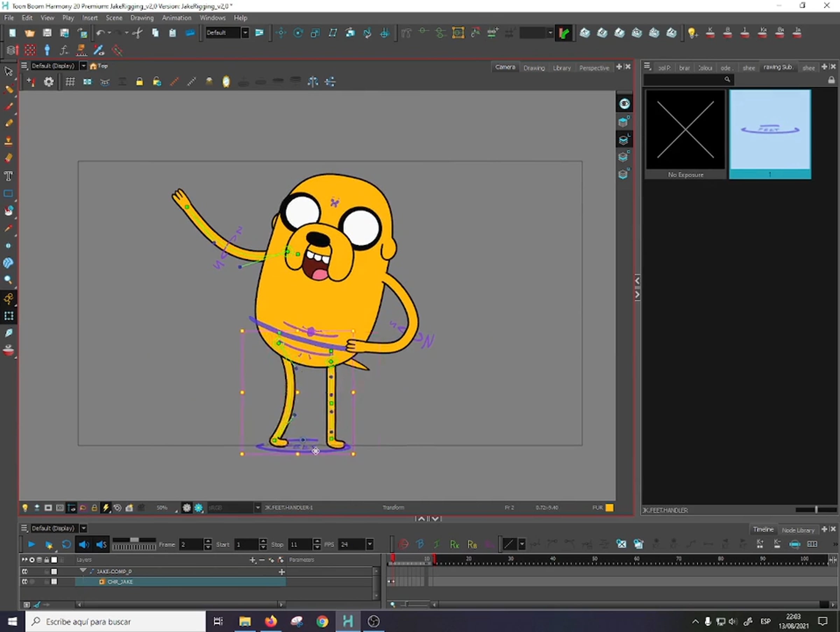Open the Animation menu
Image resolution: width=840 pixels, height=632 pixels.
tap(177, 18)
